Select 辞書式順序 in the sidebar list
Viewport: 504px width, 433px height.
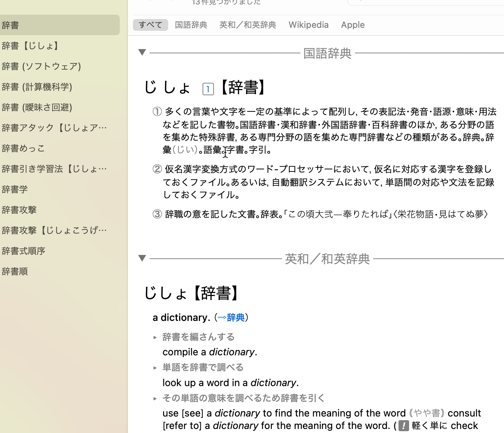pyautogui.click(x=23, y=251)
